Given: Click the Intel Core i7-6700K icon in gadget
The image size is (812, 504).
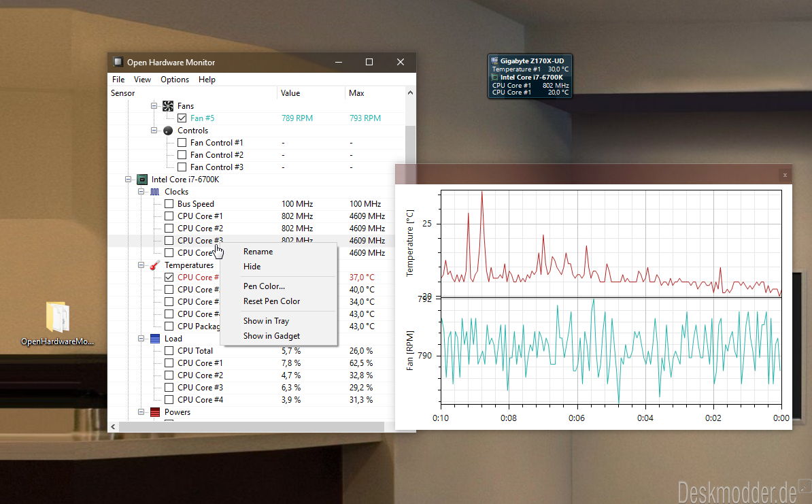Looking at the screenshot, I should pos(494,77).
